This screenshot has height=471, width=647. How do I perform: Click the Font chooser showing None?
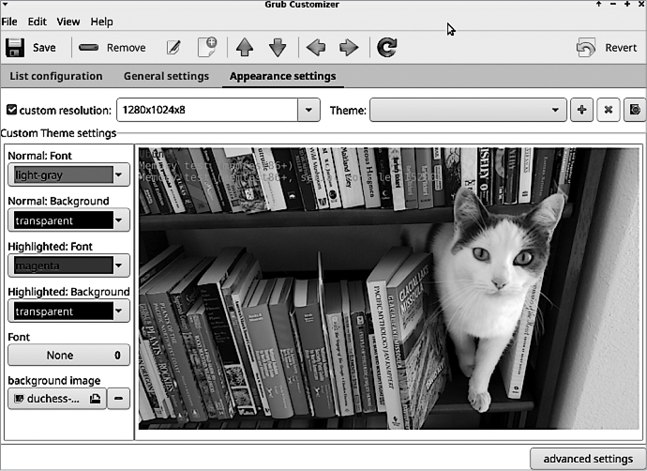(68, 355)
